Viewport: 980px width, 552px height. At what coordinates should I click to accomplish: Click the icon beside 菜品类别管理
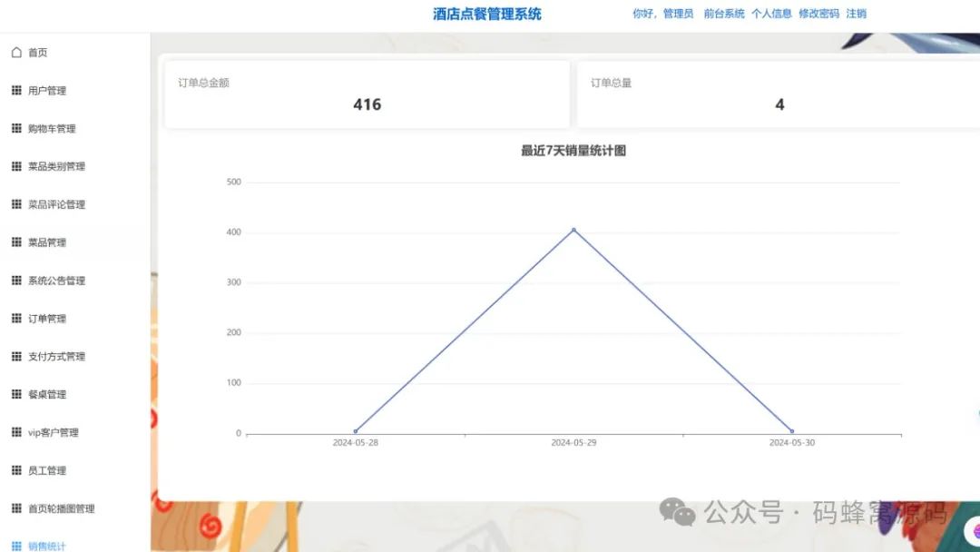(15, 166)
